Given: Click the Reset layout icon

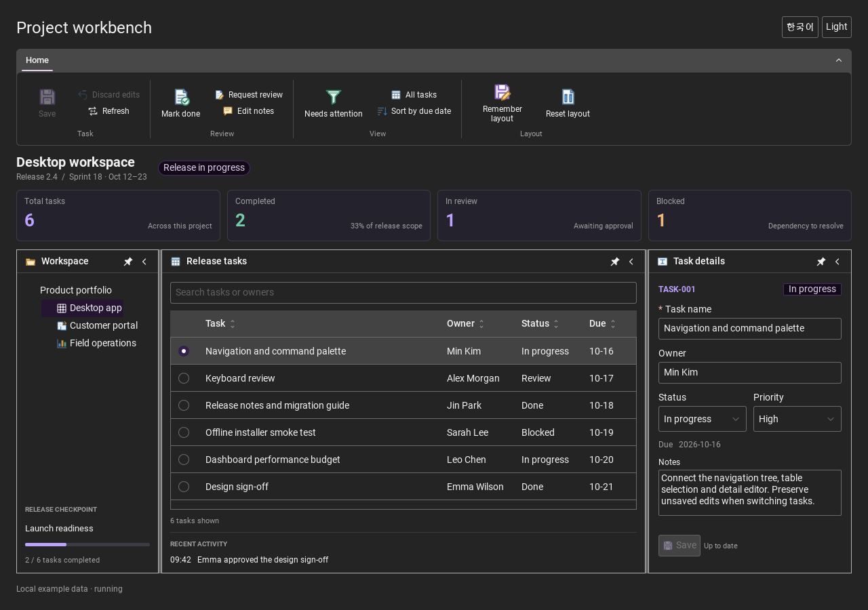Looking at the screenshot, I should pyautogui.click(x=568, y=97).
